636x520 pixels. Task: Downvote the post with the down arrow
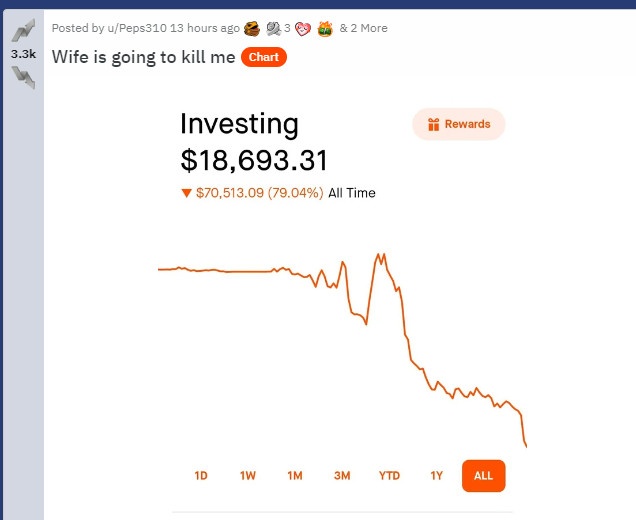point(22,77)
